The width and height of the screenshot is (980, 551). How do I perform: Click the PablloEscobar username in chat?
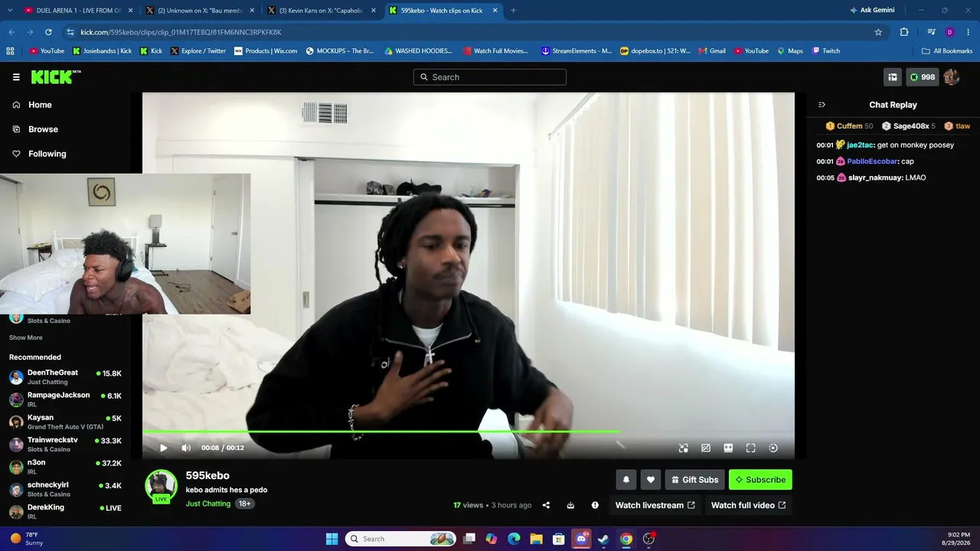click(x=872, y=161)
